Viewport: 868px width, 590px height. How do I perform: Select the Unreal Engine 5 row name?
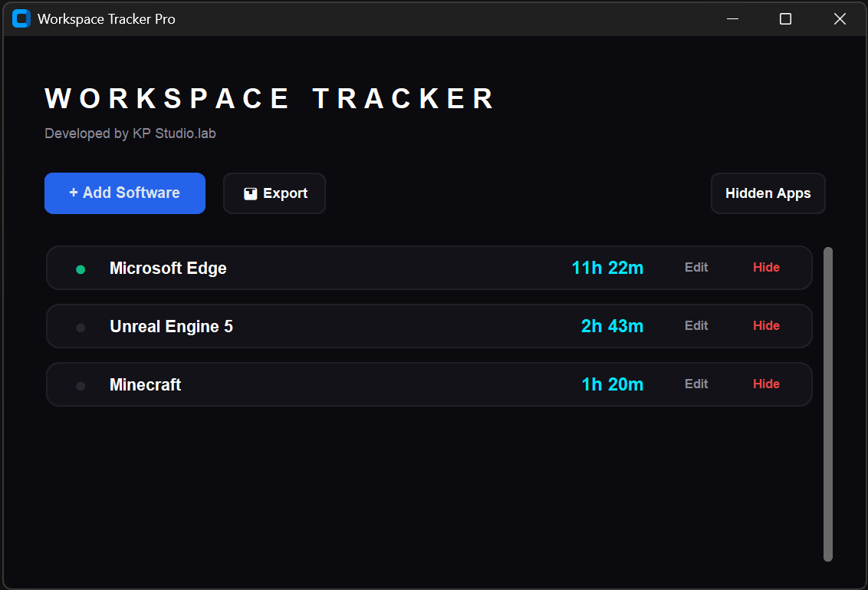click(171, 327)
